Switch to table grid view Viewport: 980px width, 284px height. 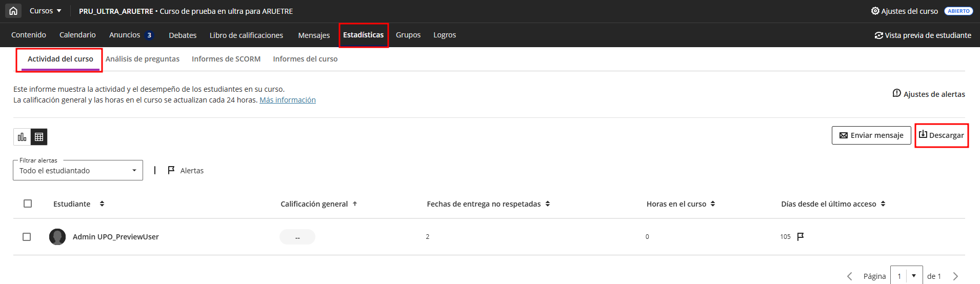(x=39, y=137)
